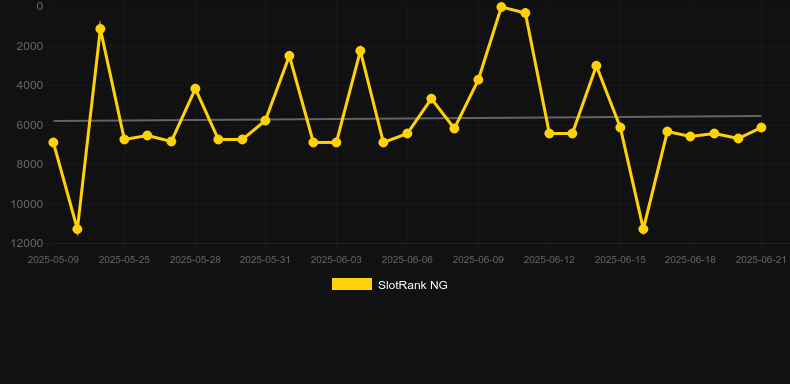This screenshot has height=384, width=790.
Task: Select the data point above 2025-05-31
Action: coord(266,120)
